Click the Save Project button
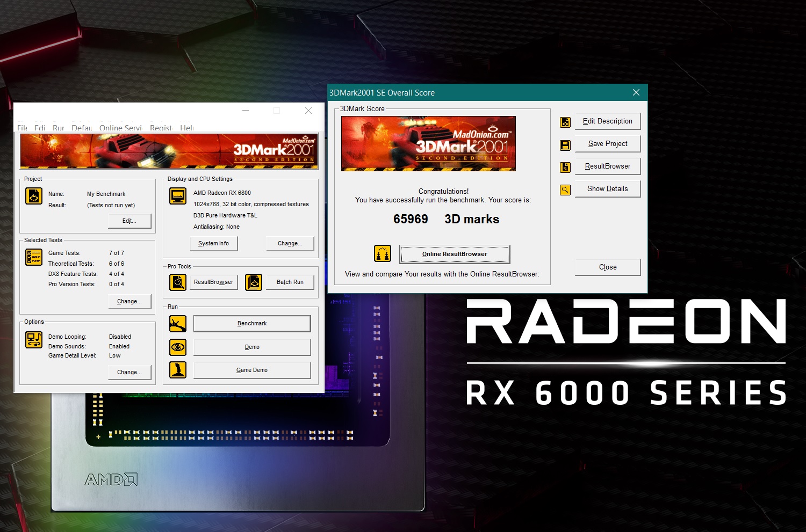806x532 pixels. point(608,143)
